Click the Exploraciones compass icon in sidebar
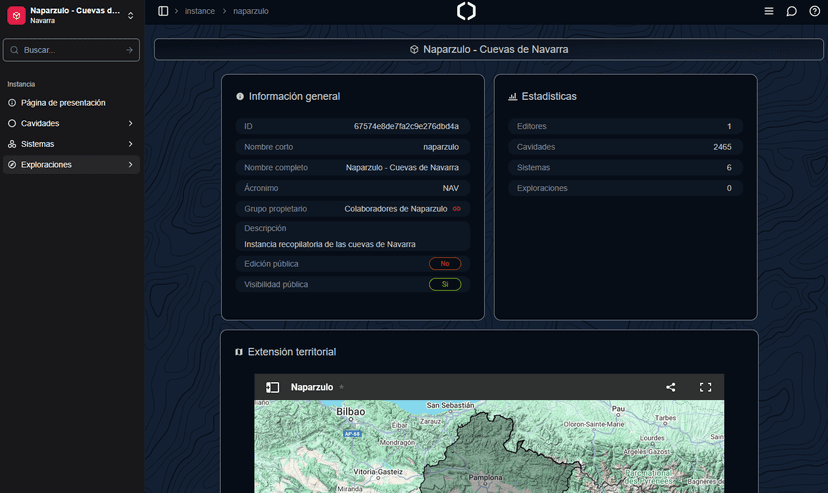Viewport: 828px width, 493px height. coord(12,165)
